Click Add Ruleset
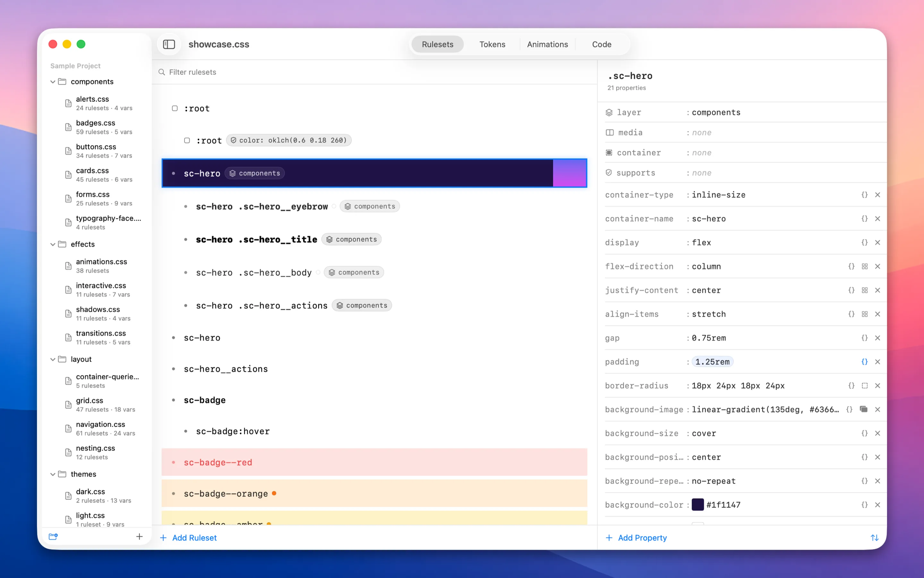924x578 pixels. coord(188,538)
